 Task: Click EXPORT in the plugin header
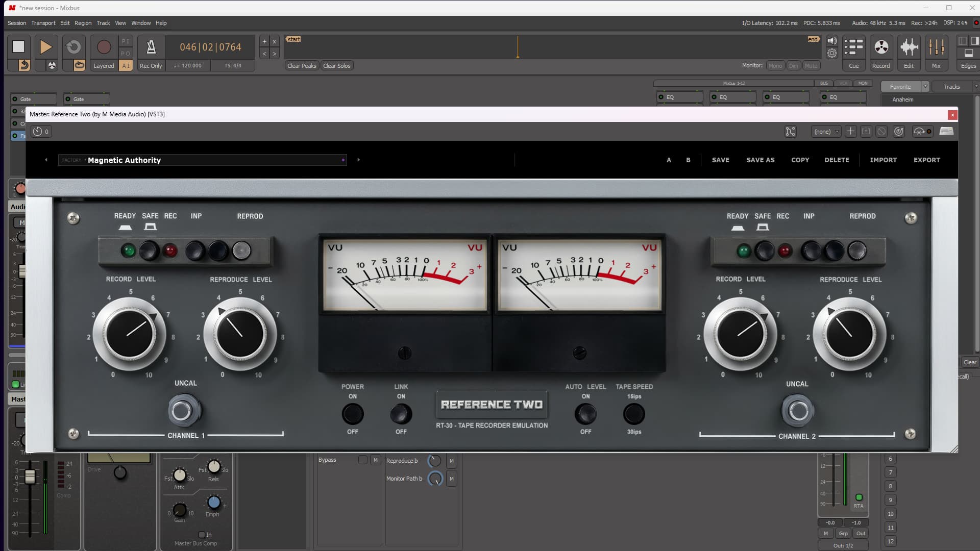tap(926, 160)
